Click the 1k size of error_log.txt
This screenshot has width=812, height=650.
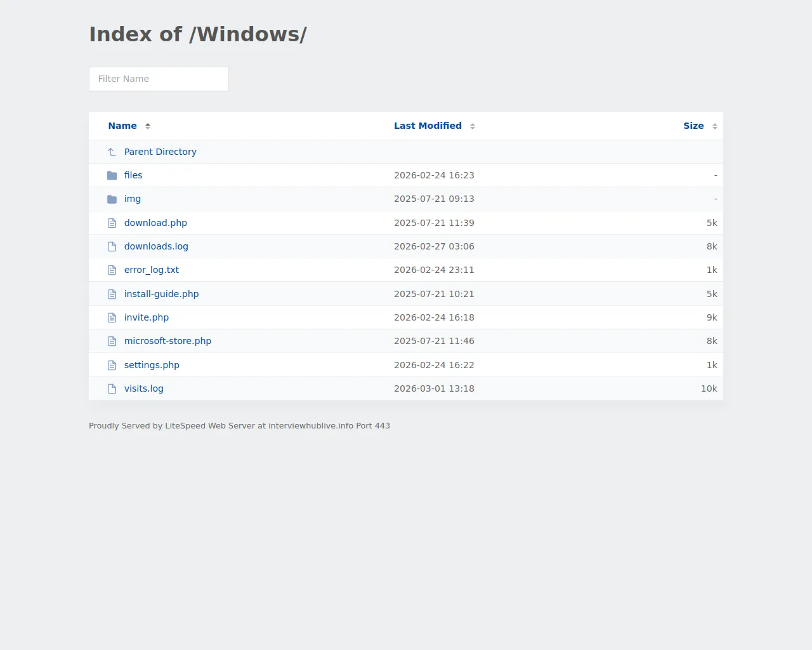point(712,270)
